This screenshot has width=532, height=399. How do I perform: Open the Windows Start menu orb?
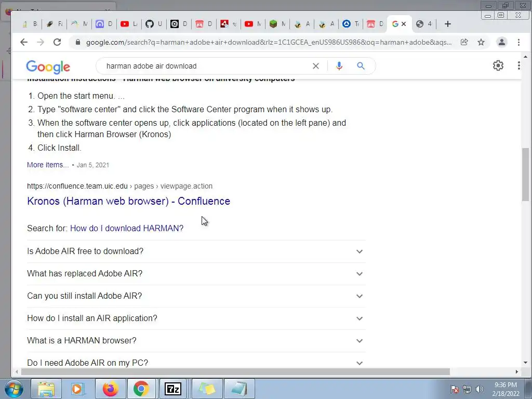14,389
